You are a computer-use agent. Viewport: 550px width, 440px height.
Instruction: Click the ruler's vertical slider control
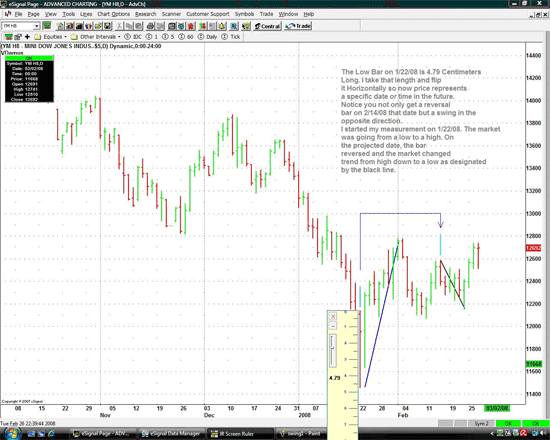(333, 351)
